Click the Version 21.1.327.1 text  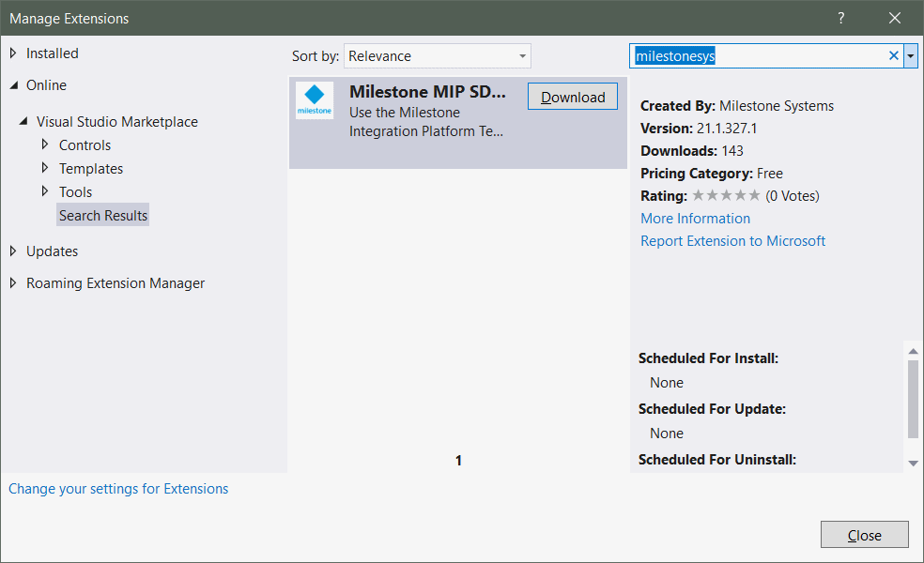tap(699, 129)
